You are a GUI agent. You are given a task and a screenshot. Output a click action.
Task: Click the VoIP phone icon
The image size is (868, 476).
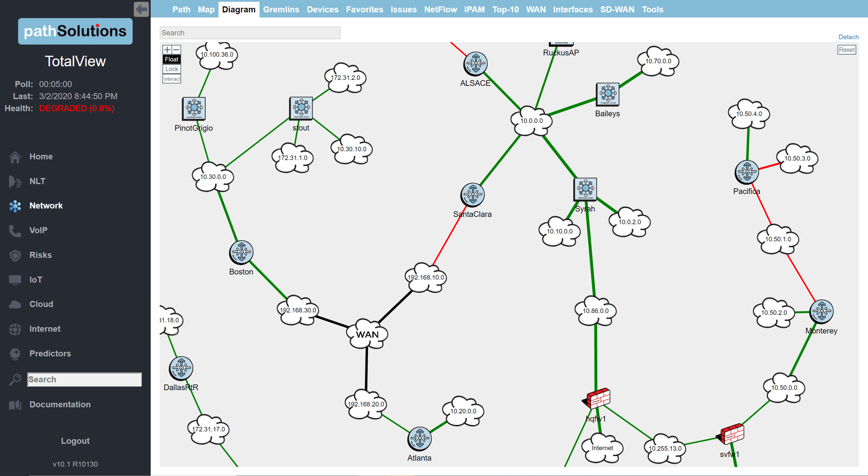click(15, 231)
